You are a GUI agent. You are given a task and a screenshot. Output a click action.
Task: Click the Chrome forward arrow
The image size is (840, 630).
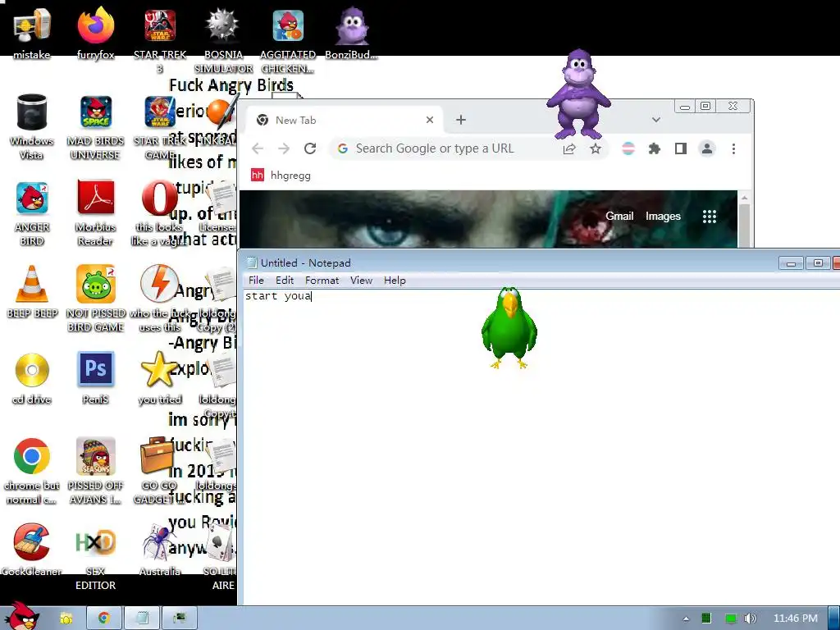[x=283, y=148]
